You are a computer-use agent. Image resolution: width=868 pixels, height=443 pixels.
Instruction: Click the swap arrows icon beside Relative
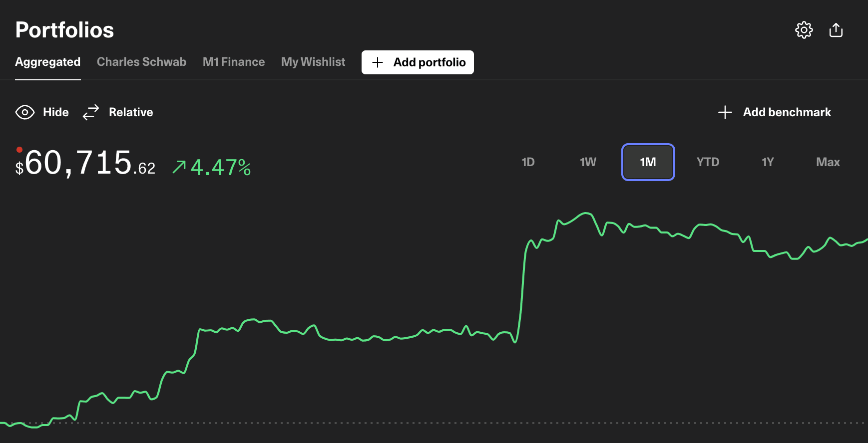[x=91, y=112]
